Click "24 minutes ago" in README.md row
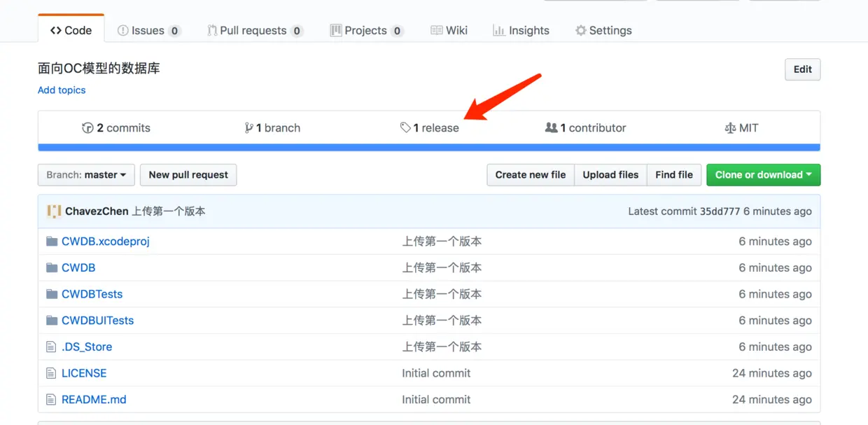 (x=772, y=400)
